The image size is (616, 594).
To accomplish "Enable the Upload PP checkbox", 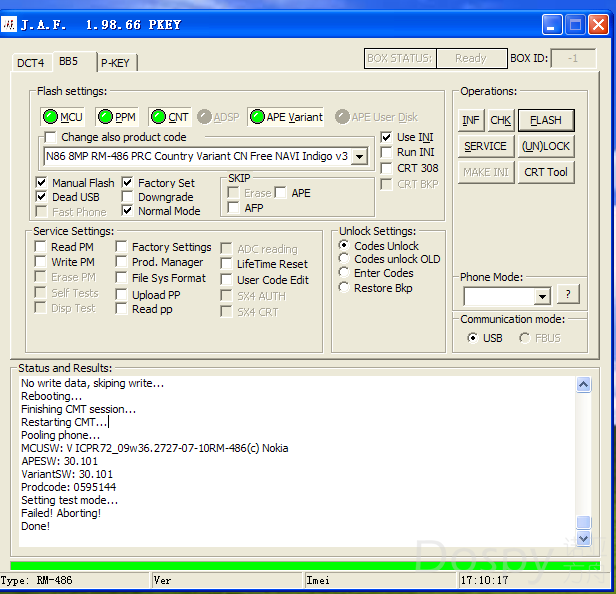I will pyautogui.click(x=121, y=295).
